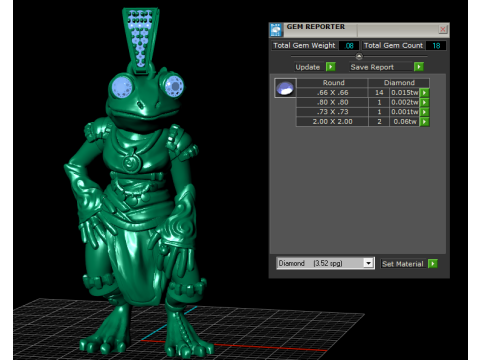This screenshot has width=480, height=360.
Task: Click green arrow for 2.00 X 2.00 row
Action: click(x=424, y=122)
